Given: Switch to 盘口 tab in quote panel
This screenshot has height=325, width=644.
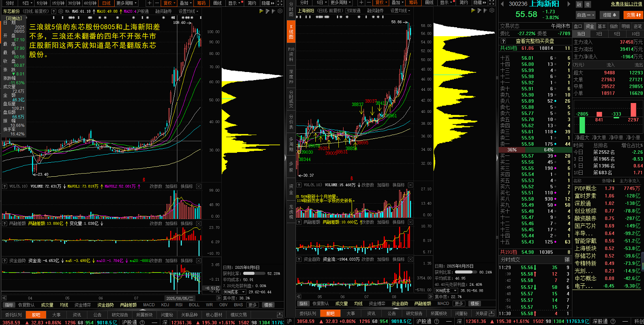Looking at the screenshot, I should pyautogui.click(x=578, y=26).
